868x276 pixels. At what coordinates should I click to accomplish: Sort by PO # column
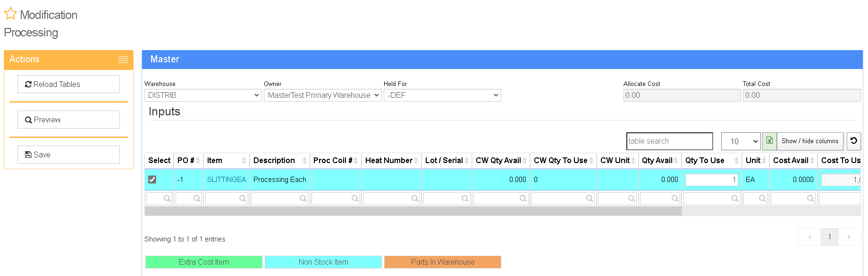(188, 160)
